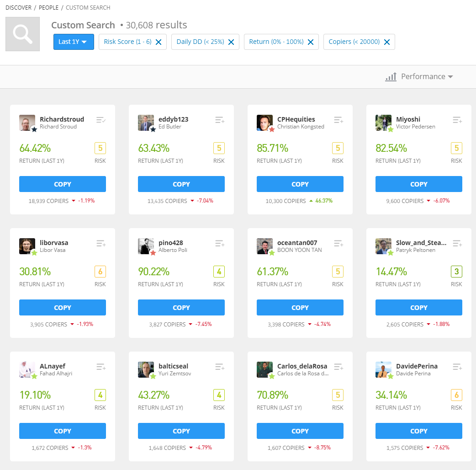Add pino428 to watchlist using the list icon
Screen dimensions: 476x470
[219, 243]
